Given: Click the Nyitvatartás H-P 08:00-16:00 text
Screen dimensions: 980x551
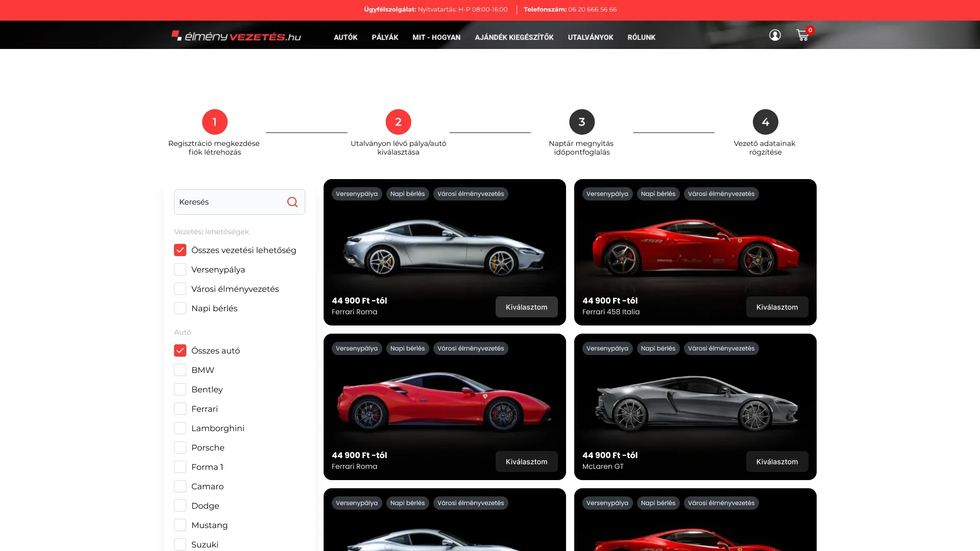Looking at the screenshot, I should pyautogui.click(x=463, y=10).
